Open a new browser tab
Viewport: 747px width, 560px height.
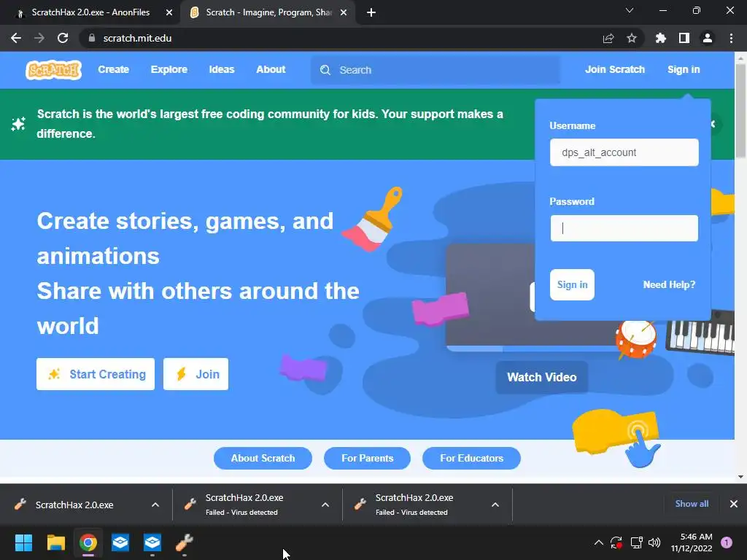pyautogui.click(x=371, y=13)
